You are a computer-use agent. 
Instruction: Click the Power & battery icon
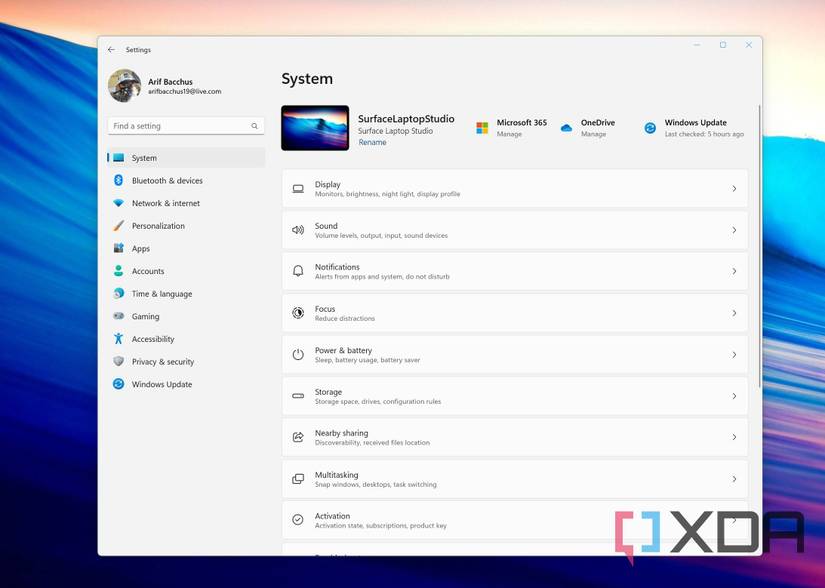297,354
